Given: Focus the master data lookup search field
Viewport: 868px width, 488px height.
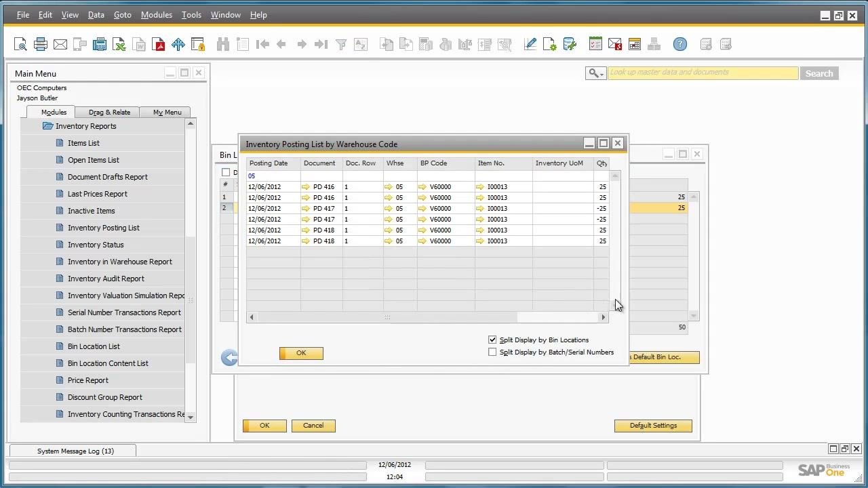Looking at the screenshot, I should (x=703, y=73).
